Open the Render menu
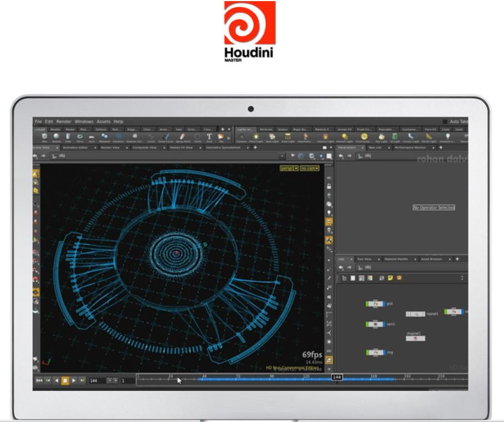Viewport: 504px width, 422px height. tap(63, 122)
